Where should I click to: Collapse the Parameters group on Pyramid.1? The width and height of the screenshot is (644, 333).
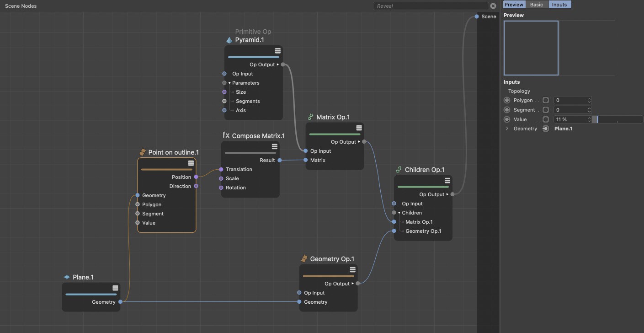[x=229, y=83]
